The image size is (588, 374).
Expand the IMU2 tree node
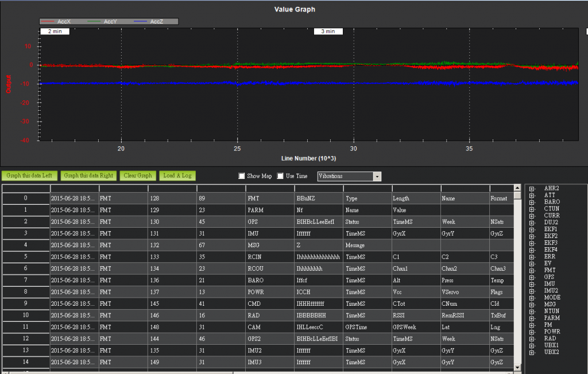tap(532, 291)
